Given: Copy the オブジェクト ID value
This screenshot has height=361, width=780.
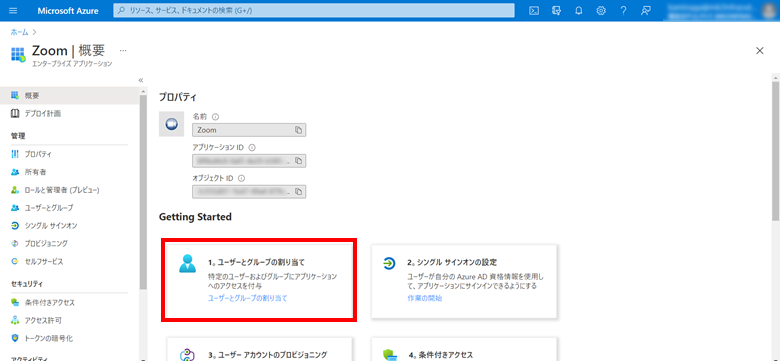Looking at the screenshot, I should tap(298, 191).
